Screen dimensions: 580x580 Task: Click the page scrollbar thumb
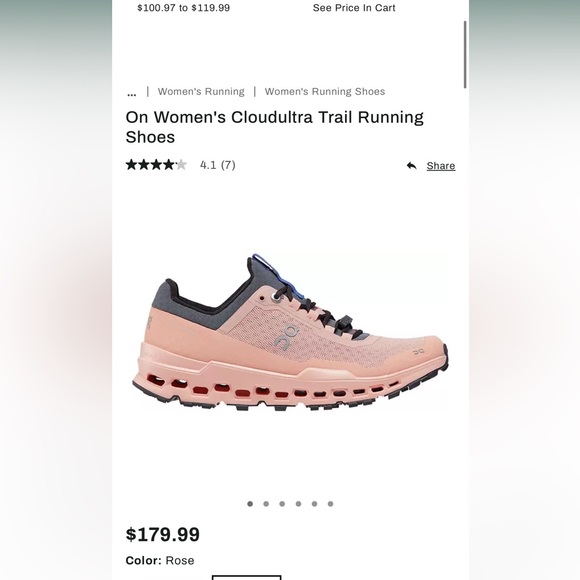coord(465,55)
